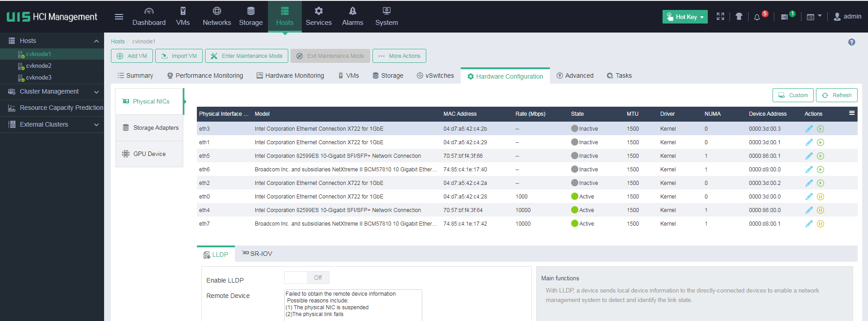Activate eth3 with play icon

coord(820,129)
